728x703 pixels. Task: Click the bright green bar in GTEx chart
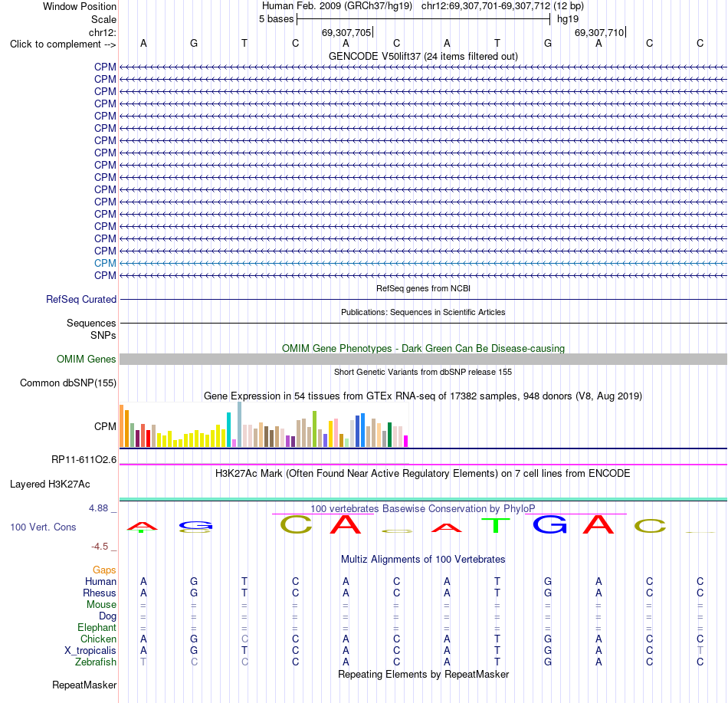point(314,429)
